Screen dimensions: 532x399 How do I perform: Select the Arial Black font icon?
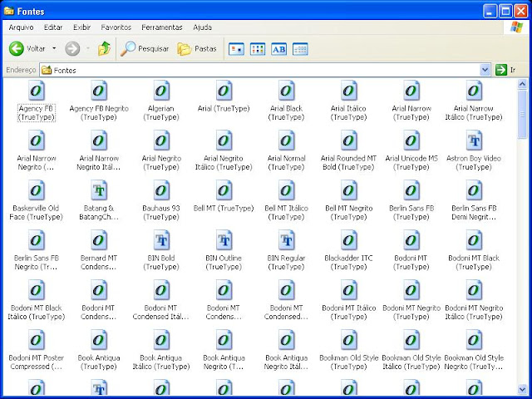(x=286, y=91)
